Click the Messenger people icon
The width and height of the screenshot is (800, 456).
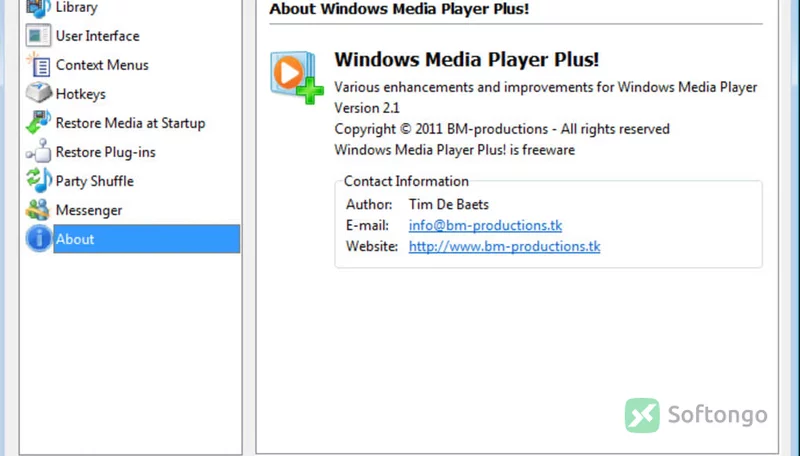(x=38, y=210)
